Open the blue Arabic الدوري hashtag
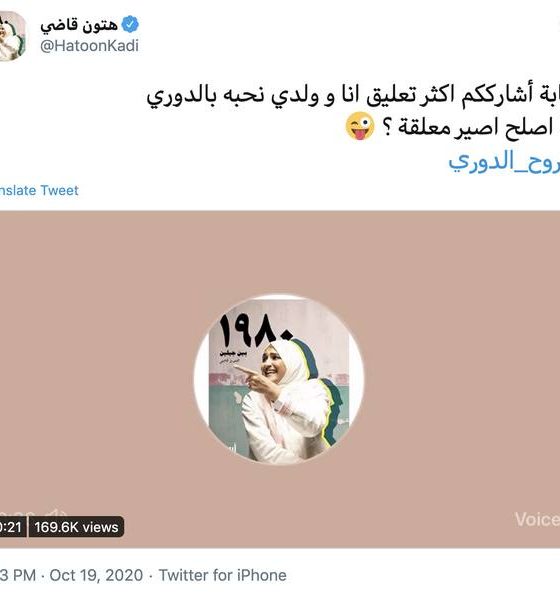 (504, 161)
